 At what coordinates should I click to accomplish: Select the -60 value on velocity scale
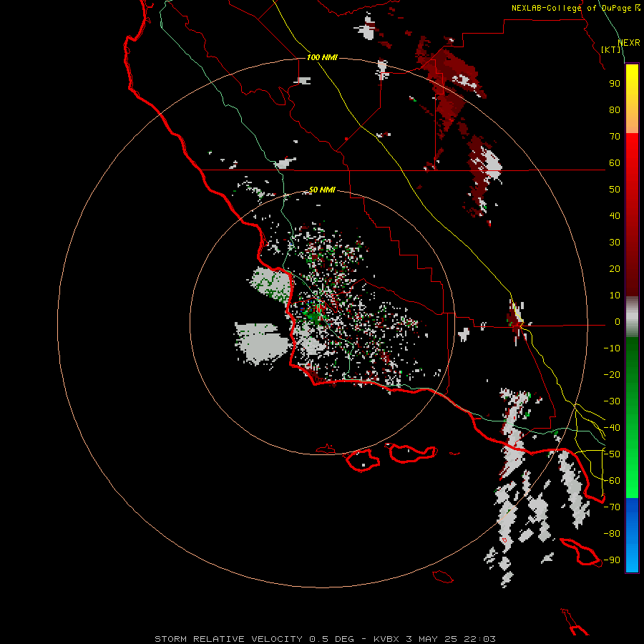[612, 481]
